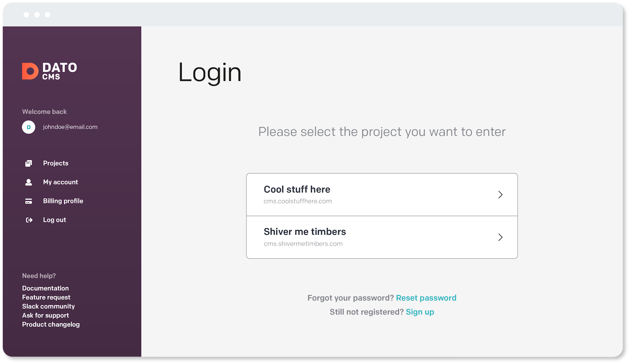Open Billing profile section

63,201
